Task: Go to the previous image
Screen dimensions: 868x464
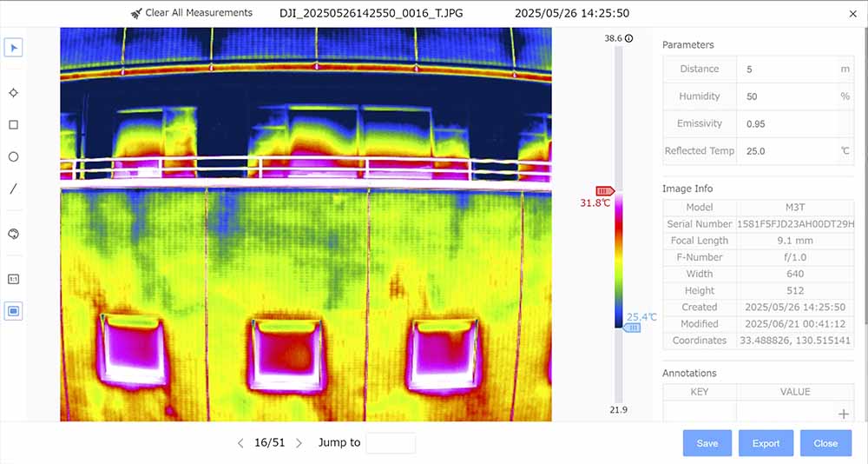Action: coord(240,443)
